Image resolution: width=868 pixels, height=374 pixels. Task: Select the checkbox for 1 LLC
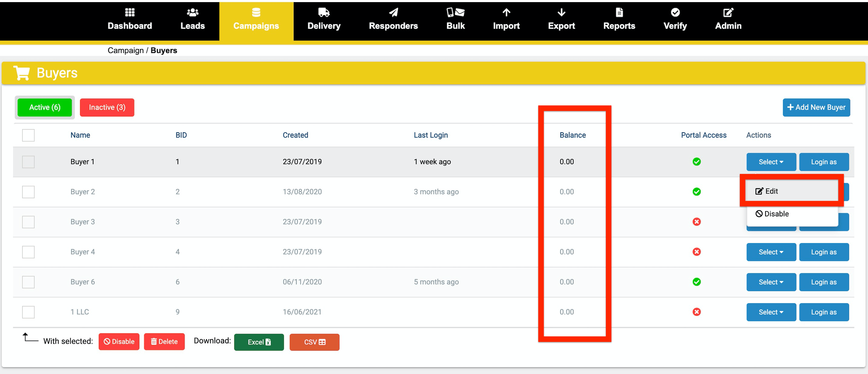pyautogui.click(x=28, y=312)
